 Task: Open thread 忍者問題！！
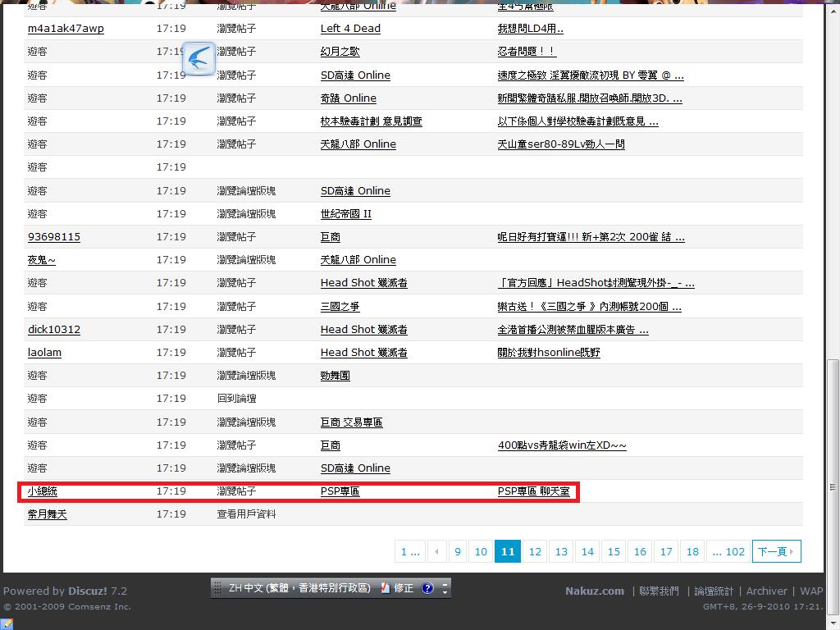[x=527, y=52]
